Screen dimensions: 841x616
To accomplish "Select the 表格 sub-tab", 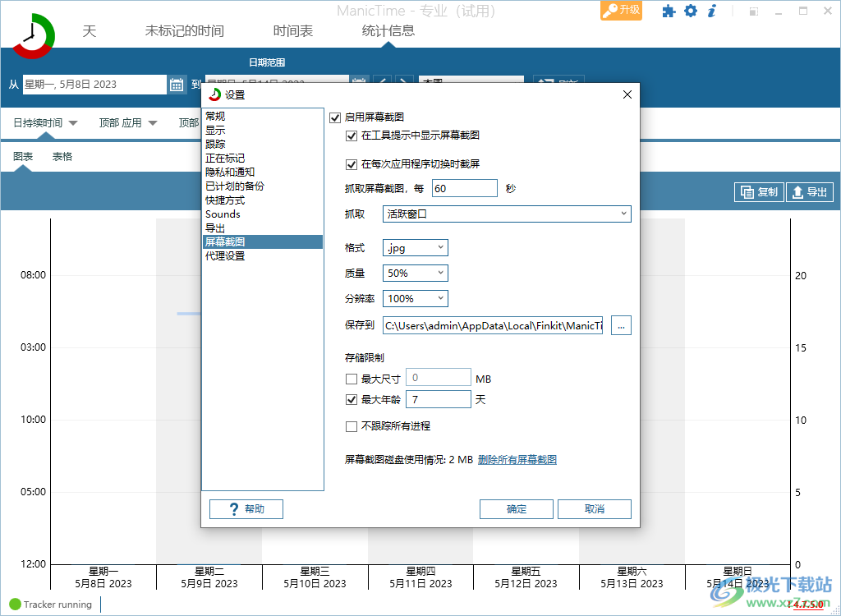I will point(62,157).
